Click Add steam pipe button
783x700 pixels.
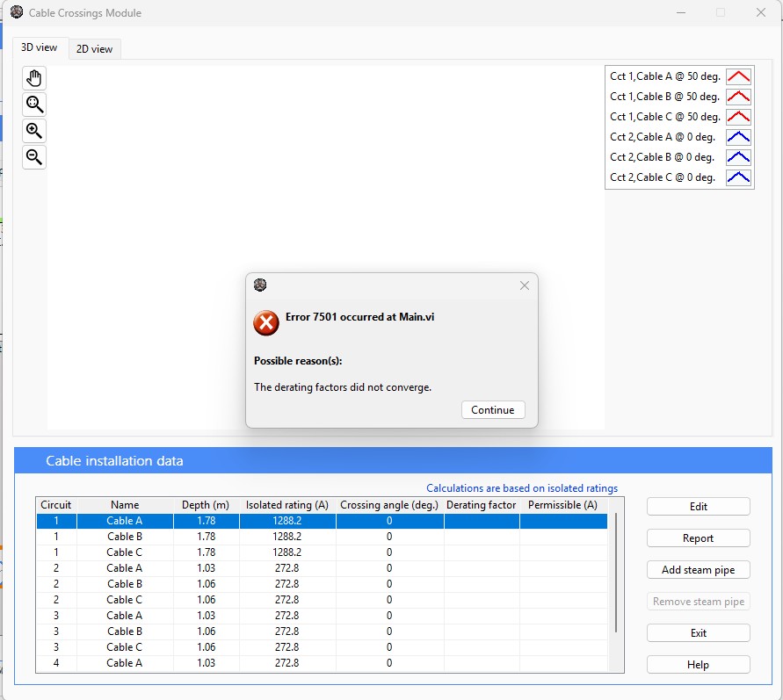[x=698, y=570]
